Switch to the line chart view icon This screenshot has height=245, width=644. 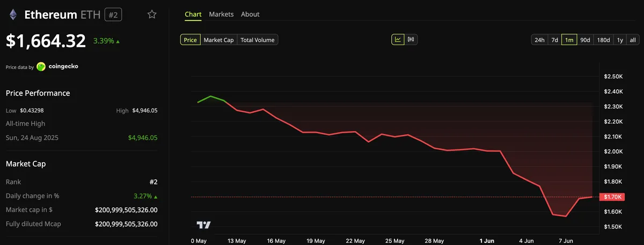pyautogui.click(x=398, y=39)
